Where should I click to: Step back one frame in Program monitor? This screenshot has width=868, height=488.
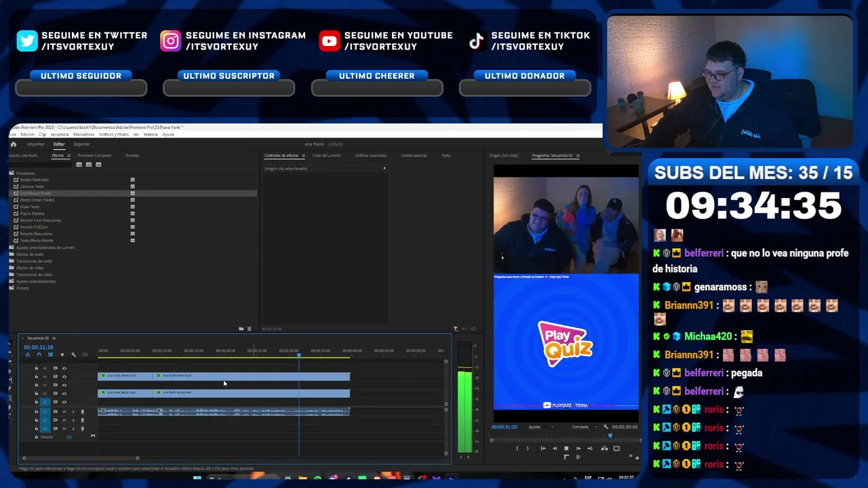tap(554, 448)
